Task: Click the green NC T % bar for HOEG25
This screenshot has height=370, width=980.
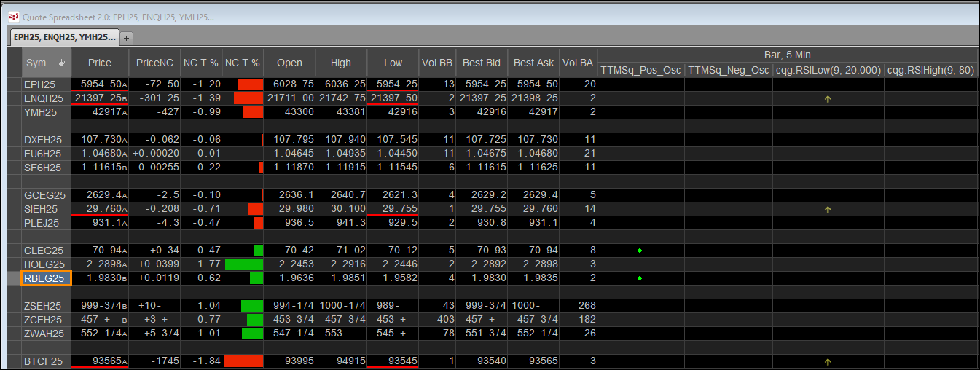Action: pyautogui.click(x=244, y=264)
